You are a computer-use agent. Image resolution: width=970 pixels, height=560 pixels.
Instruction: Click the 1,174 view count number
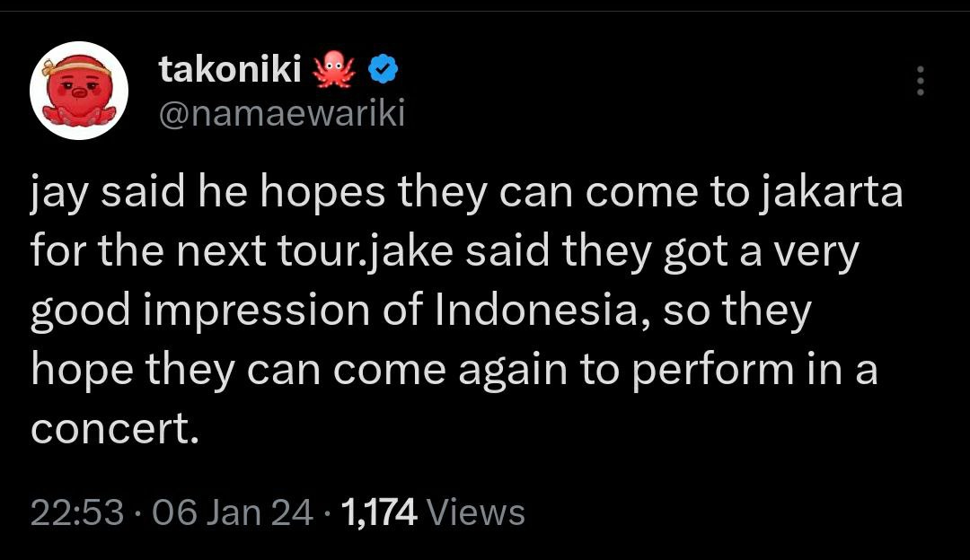click(x=379, y=512)
